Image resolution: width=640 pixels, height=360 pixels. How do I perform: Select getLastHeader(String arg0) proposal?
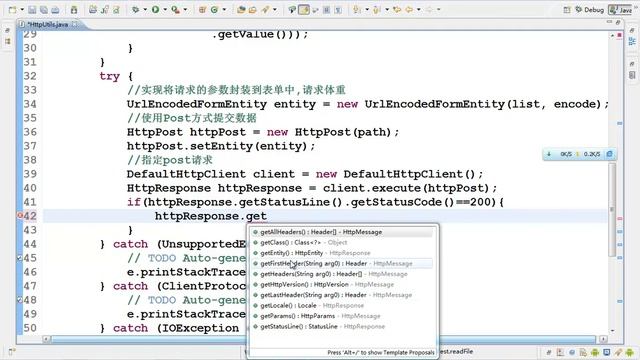(342, 295)
